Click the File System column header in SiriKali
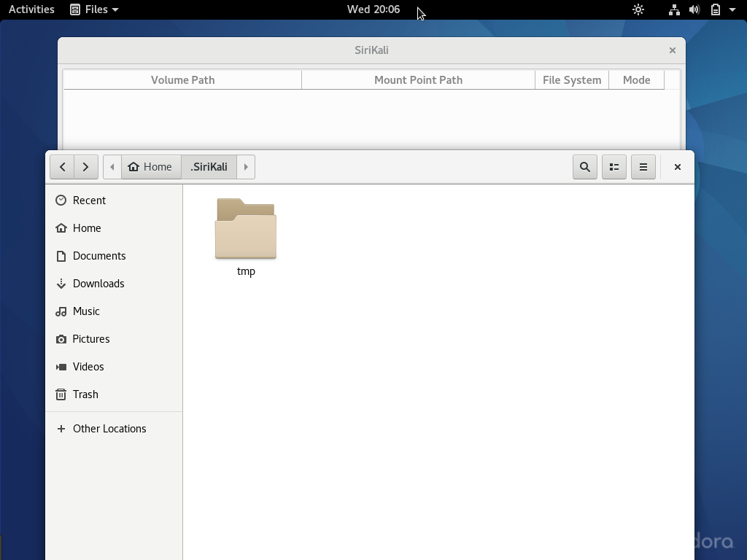This screenshot has height=560, width=747. click(572, 80)
